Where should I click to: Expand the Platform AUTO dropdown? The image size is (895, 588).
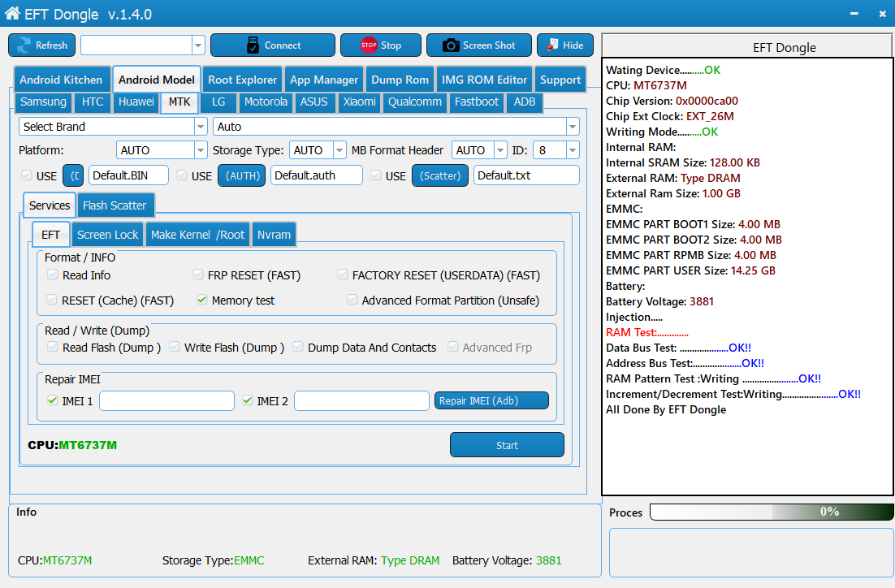tap(201, 150)
